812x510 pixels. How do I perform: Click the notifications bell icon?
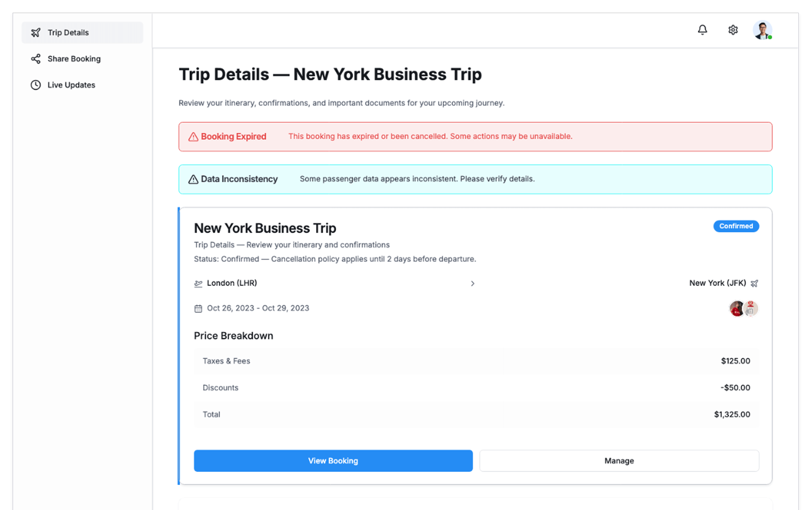[702, 30]
